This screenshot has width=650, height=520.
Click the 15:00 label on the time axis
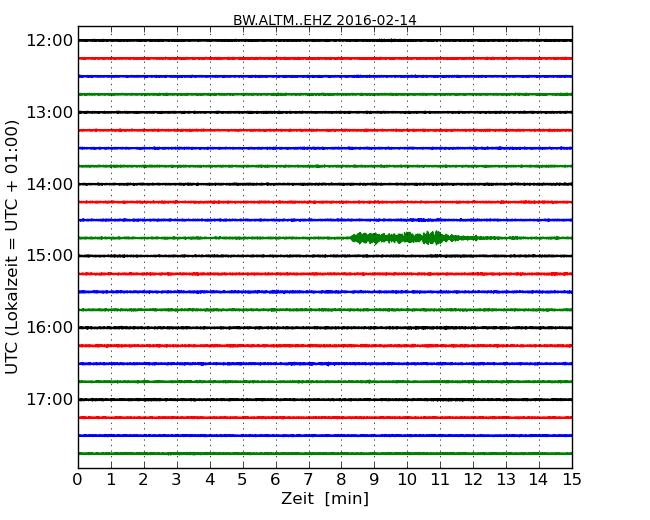pyautogui.click(x=49, y=256)
